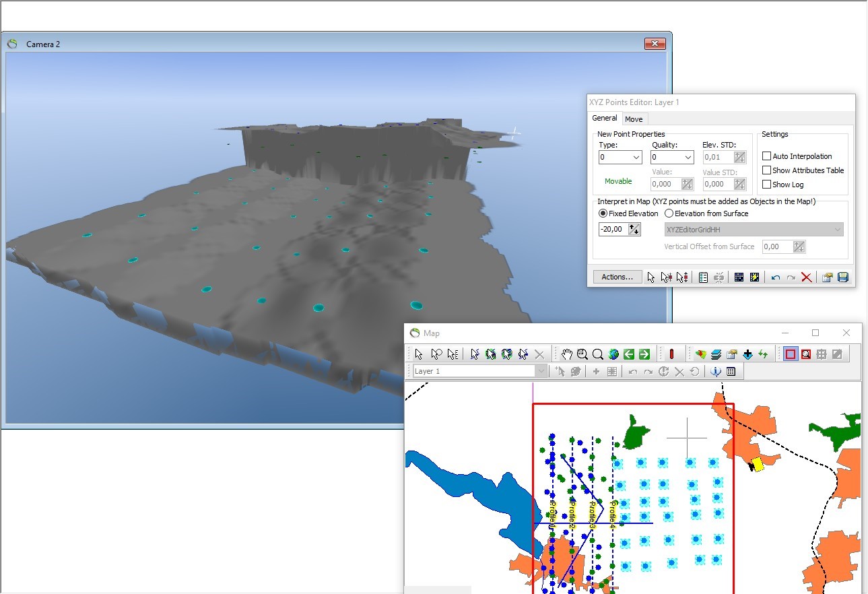The width and height of the screenshot is (868, 594).
Task: Click the dark blue grid icon in XYZ editor
Action: [x=739, y=277]
